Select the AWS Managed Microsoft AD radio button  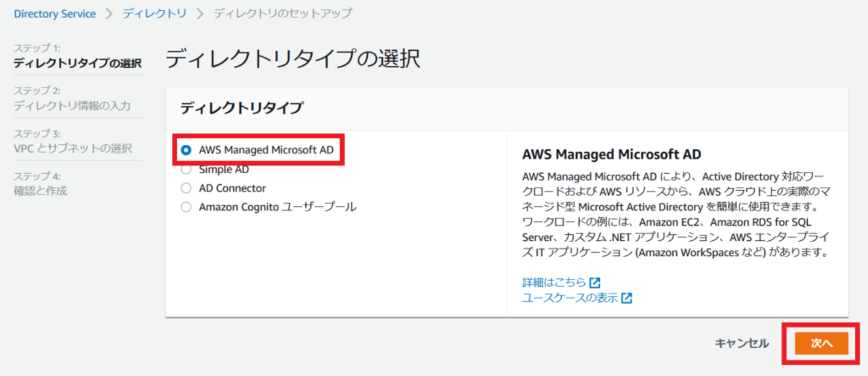pyautogui.click(x=186, y=150)
